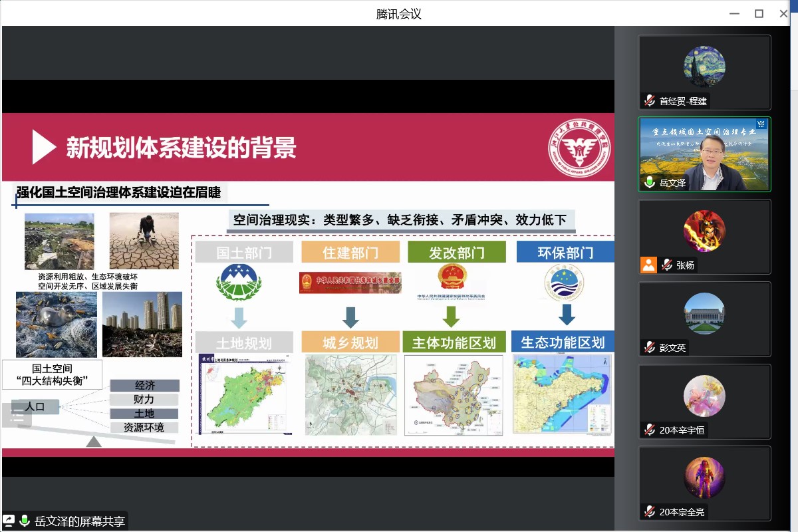Click the muted mic icon beside 彭文英

pos(650,347)
